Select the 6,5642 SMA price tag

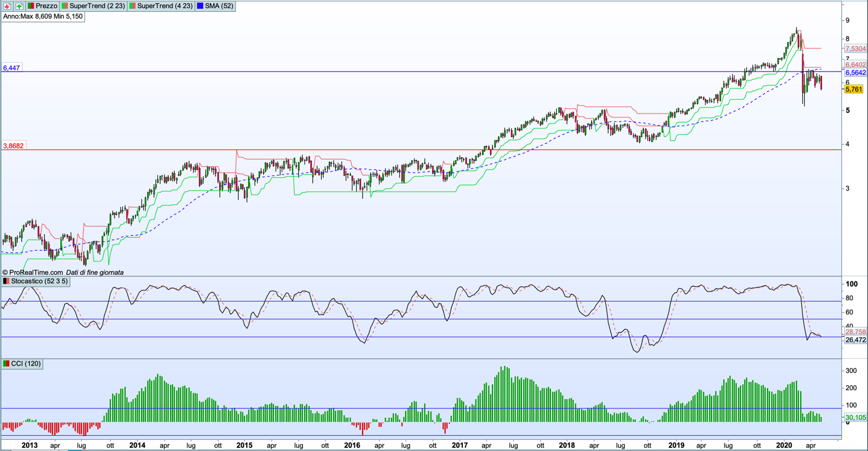click(855, 73)
